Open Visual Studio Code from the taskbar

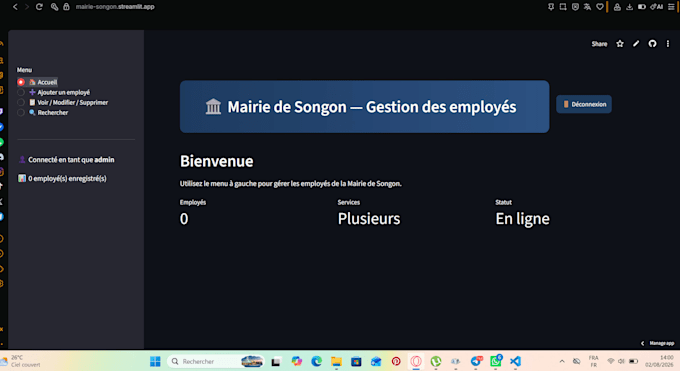pos(515,361)
